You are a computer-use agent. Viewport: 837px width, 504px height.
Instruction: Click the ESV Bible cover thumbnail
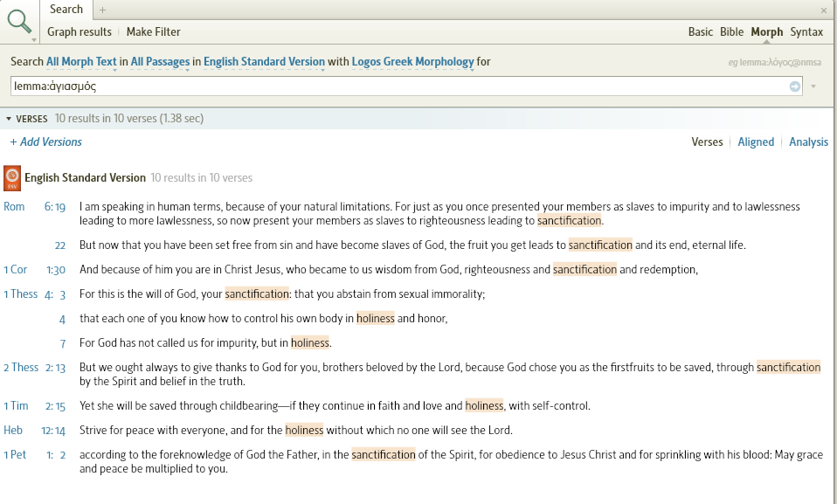[12, 178]
